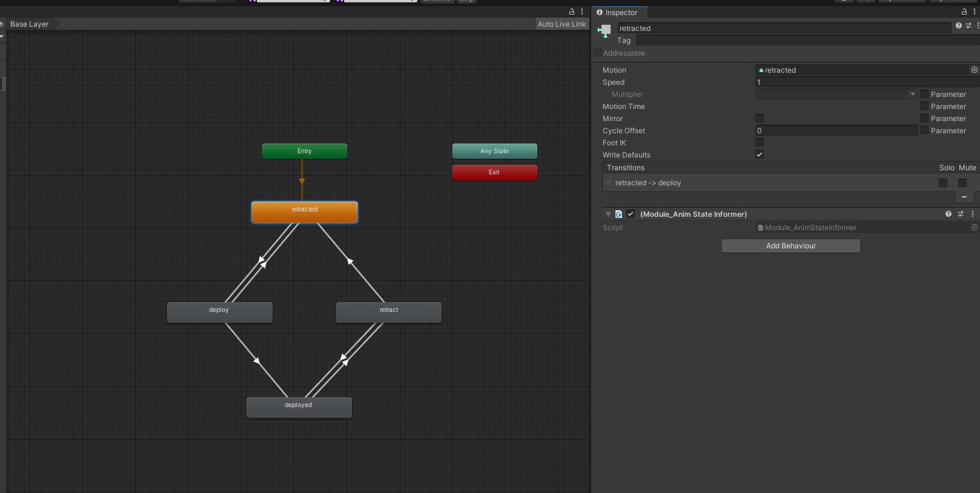This screenshot has width=980, height=493.
Task: Open presets icon for Module_Anim State Informer
Action: [961, 214]
